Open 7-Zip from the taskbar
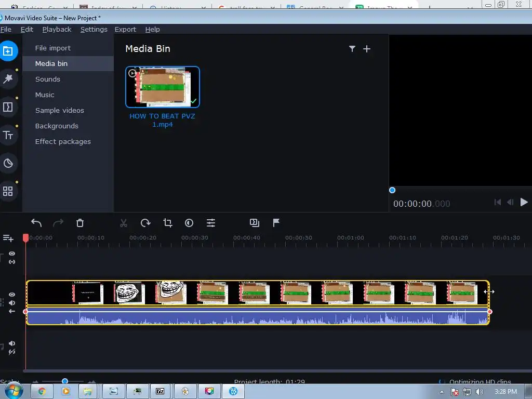Screen dimensions: 532x399 160,391
